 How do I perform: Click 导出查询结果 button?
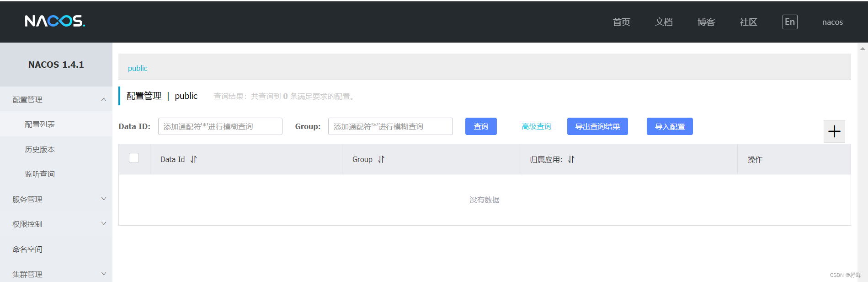tap(597, 126)
